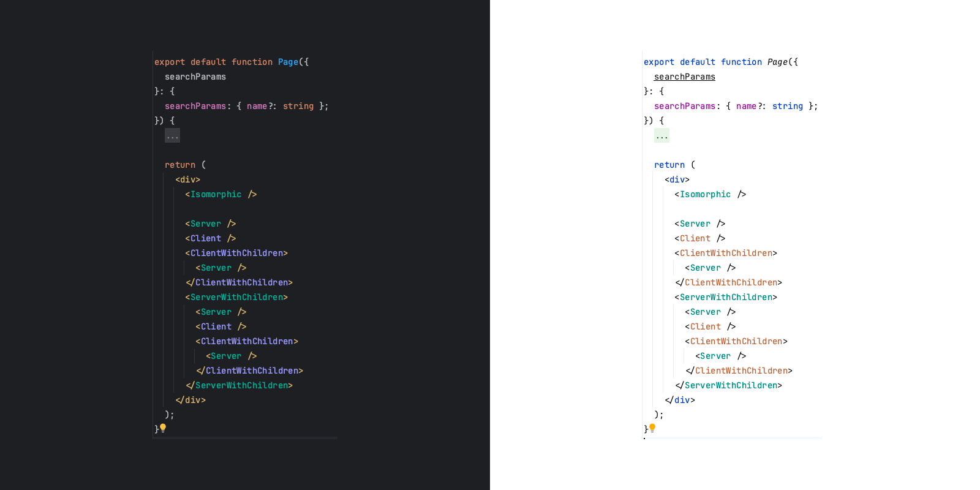Click closing '</div>' tag in light editor
The image size is (980, 490).
click(x=680, y=400)
